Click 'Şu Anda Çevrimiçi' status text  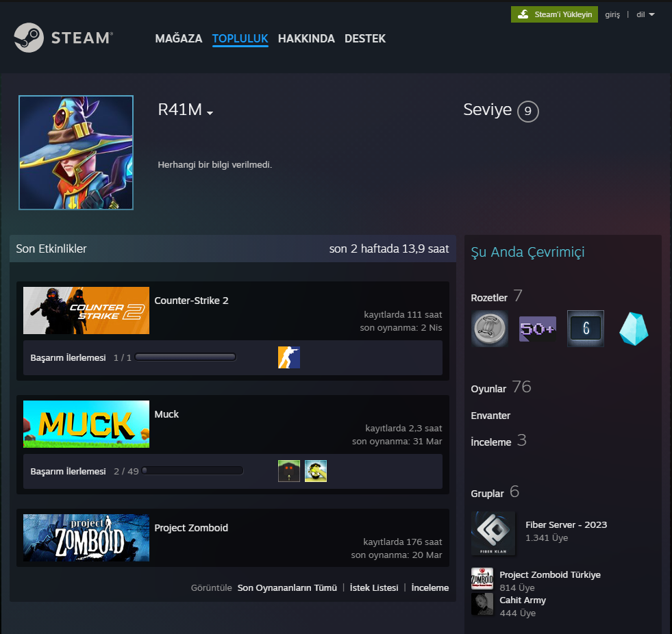(x=527, y=252)
